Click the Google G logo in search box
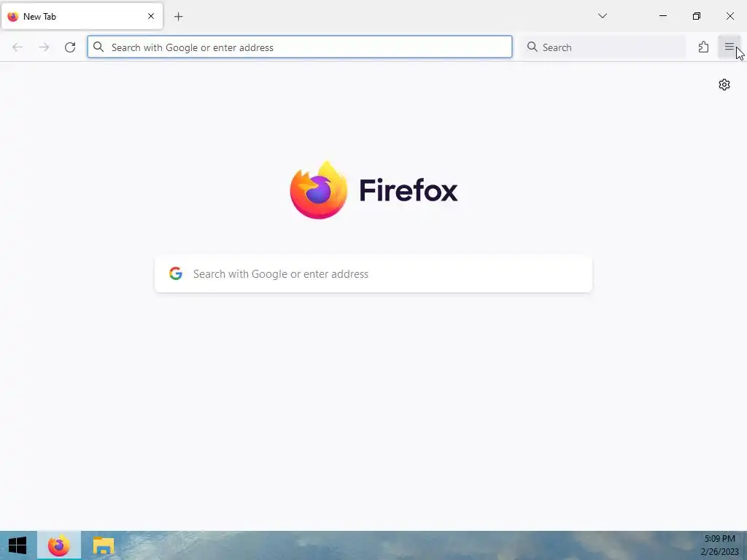The image size is (747, 560). [176, 273]
